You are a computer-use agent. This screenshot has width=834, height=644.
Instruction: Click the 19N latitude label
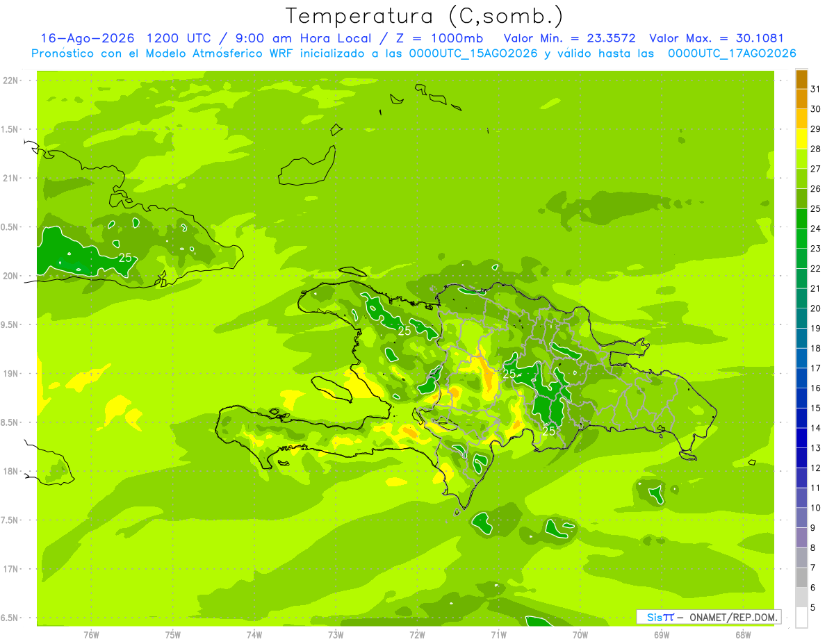coord(11,374)
